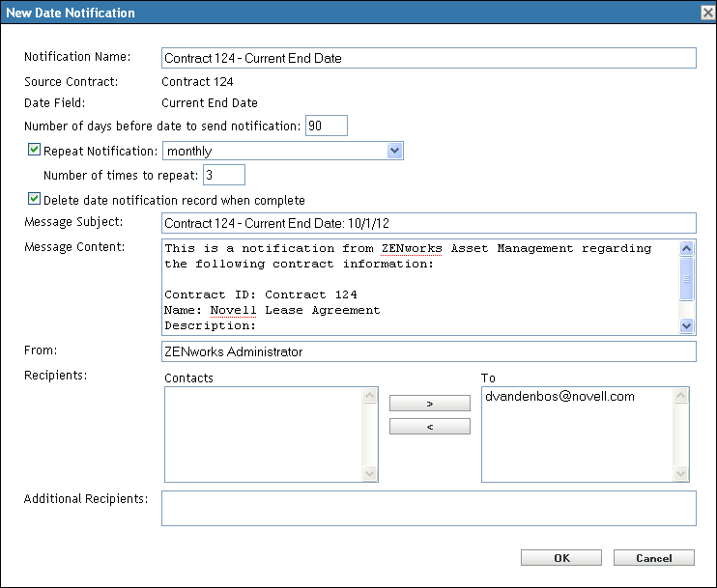Click the days before date field
Screen dimensions: 717x588
pos(326,126)
